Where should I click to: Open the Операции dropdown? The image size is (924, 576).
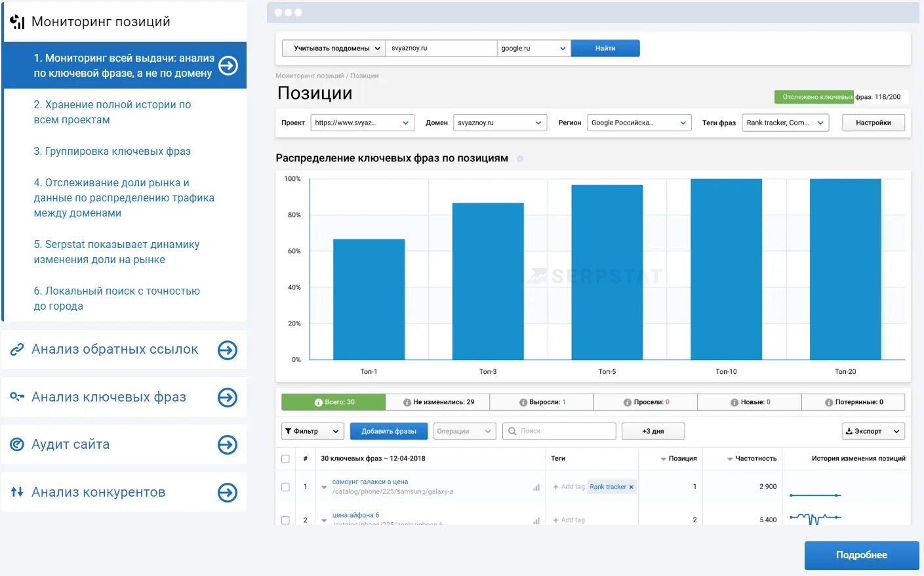click(x=464, y=431)
